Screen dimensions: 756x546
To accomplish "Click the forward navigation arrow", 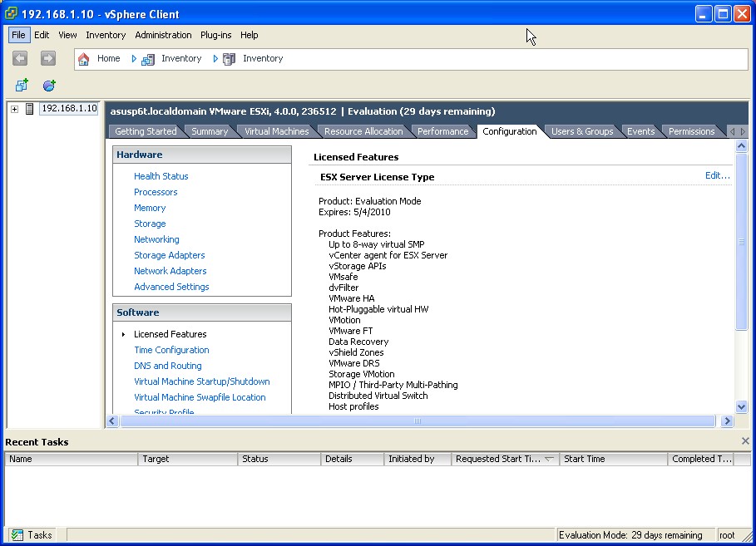I will pyautogui.click(x=47, y=58).
